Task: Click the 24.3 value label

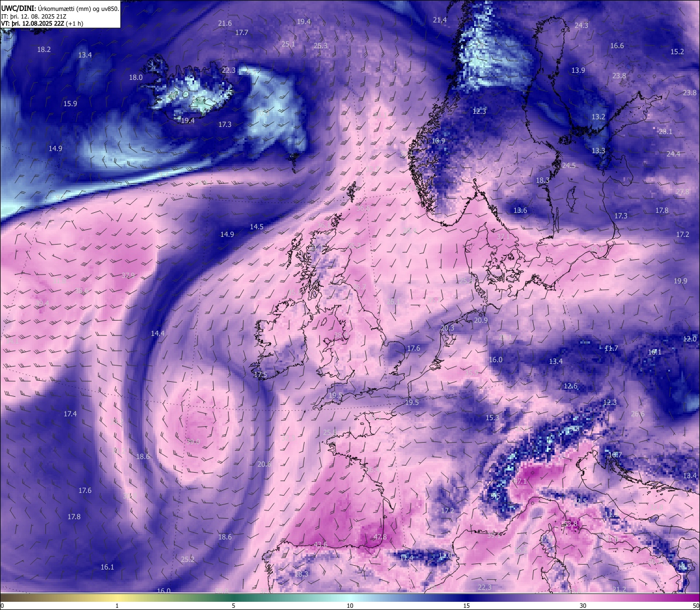Action: (581, 26)
